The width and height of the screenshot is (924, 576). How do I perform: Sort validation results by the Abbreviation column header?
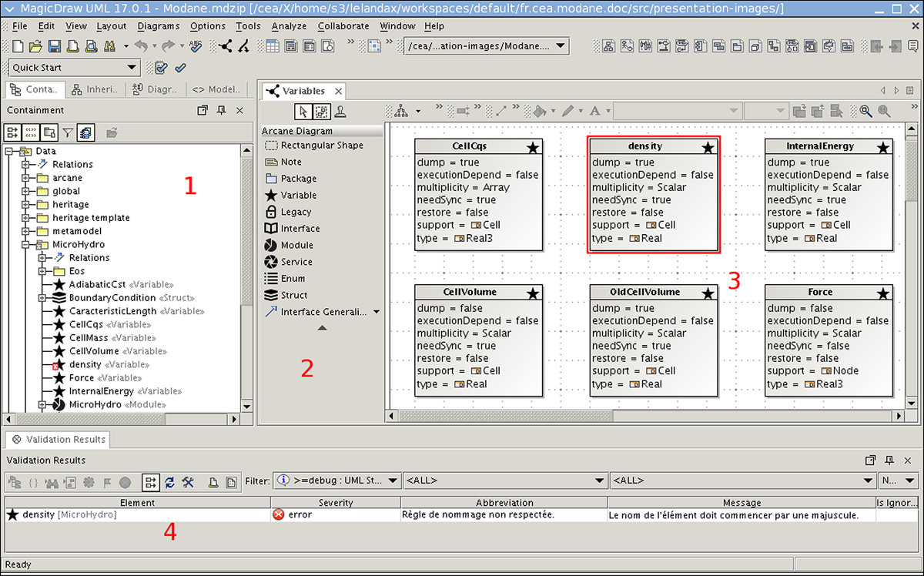click(504, 503)
